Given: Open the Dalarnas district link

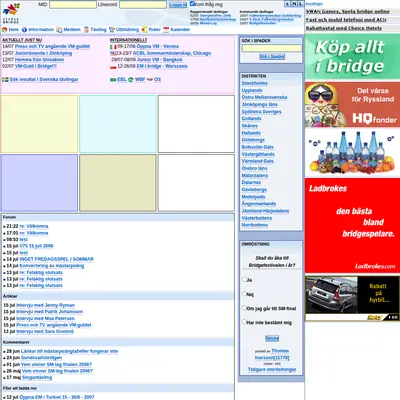Looking at the screenshot, I should pos(251,183).
